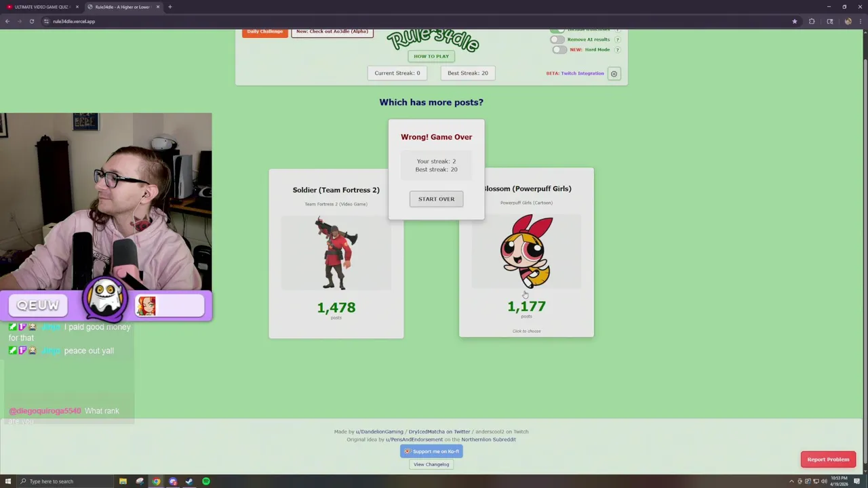The width and height of the screenshot is (868, 488).
Task: Open u/DandelionGaming credit link
Action: point(379,432)
